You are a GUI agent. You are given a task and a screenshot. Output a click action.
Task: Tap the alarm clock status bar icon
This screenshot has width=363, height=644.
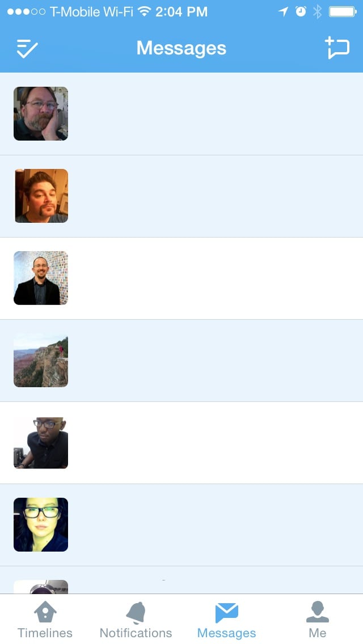tap(301, 11)
